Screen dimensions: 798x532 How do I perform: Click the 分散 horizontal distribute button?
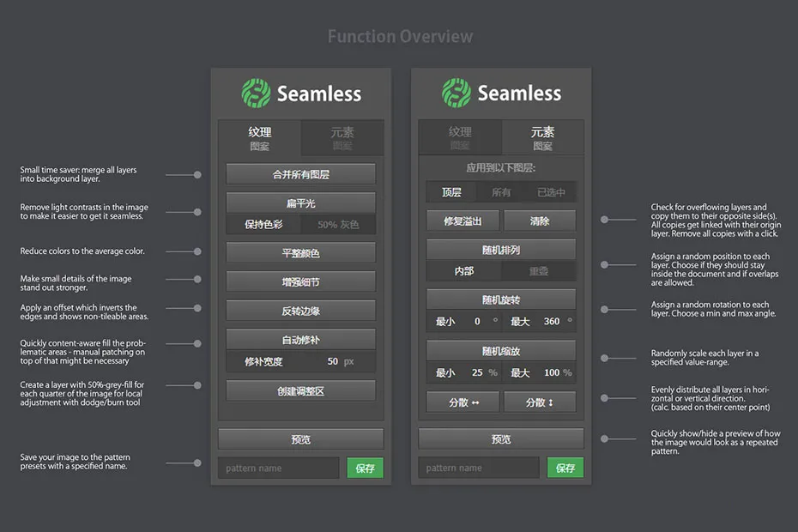(x=462, y=402)
